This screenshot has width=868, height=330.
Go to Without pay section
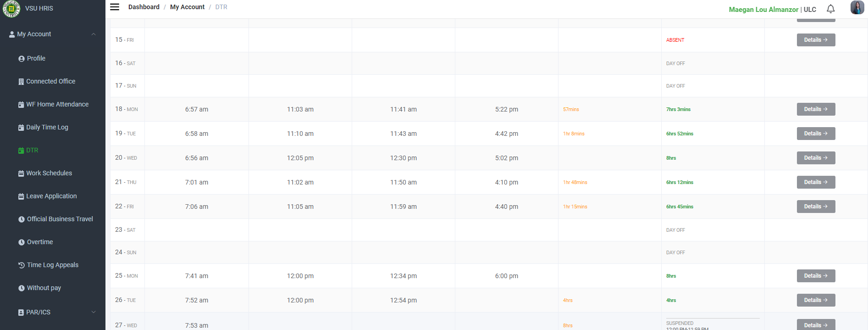click(44, 288)
